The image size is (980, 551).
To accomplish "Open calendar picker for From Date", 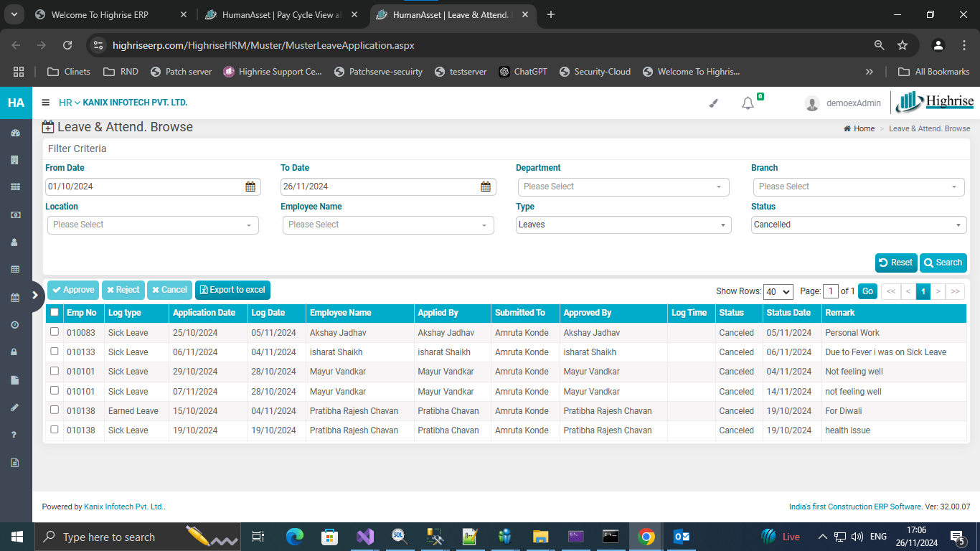I will point(250,187).
